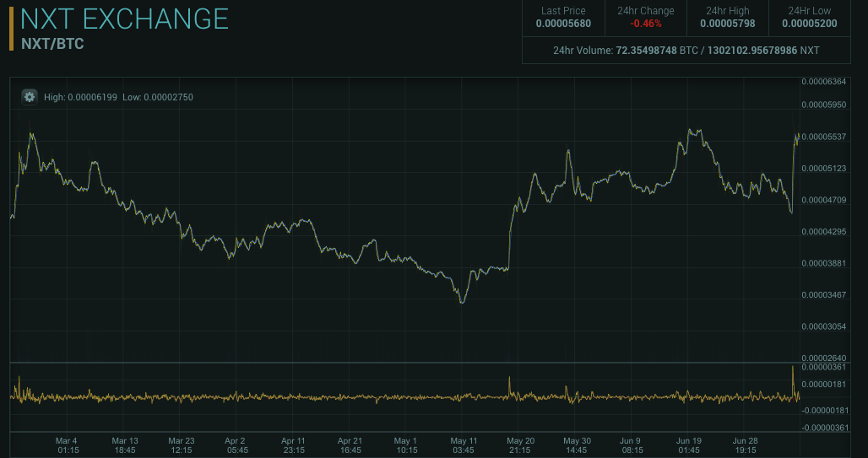The width and height of the screenshot is (868, 458).
Task: Click the 0.00000181 indicator axis label
Action: click(x=824, y=385)
